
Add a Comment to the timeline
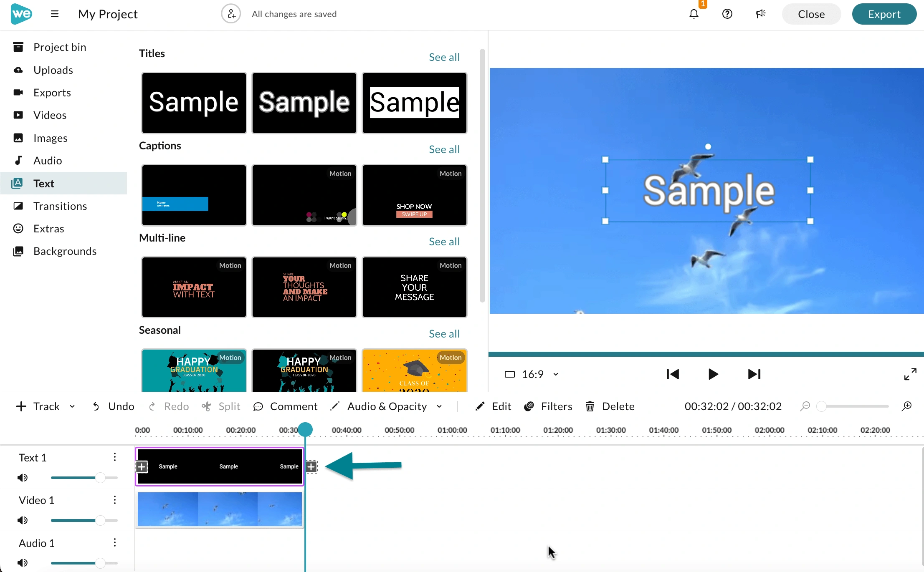(x=285, y=406)
